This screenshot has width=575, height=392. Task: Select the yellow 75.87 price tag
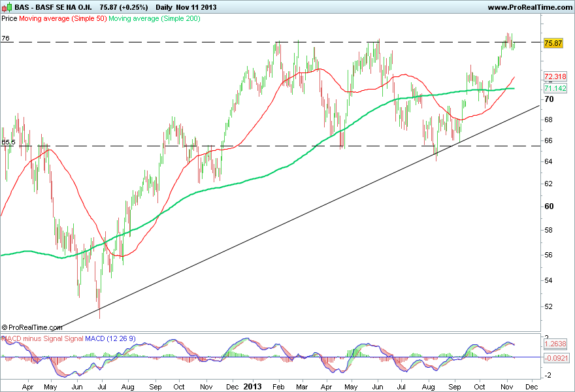[x=553, y=43]
